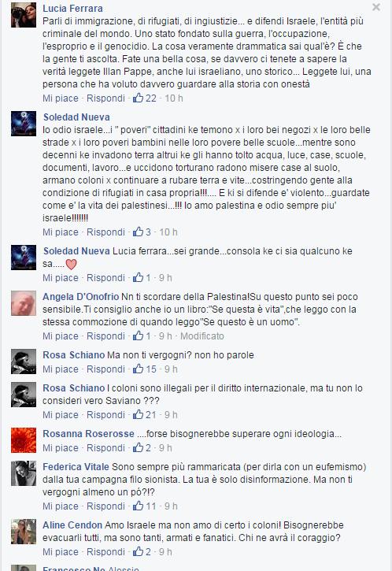Click the heart emoji in Soledad Nueva's reply
The height and width of the screenshot is (571, 392).
pyautogui.click(x=72, y=265)
